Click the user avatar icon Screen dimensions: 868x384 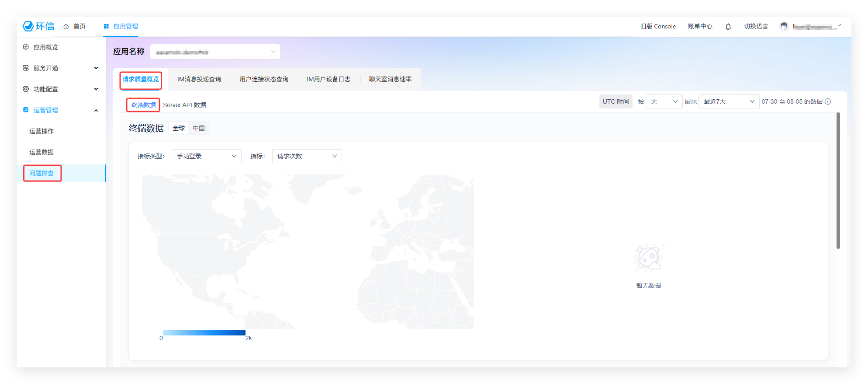coord(784,27)
